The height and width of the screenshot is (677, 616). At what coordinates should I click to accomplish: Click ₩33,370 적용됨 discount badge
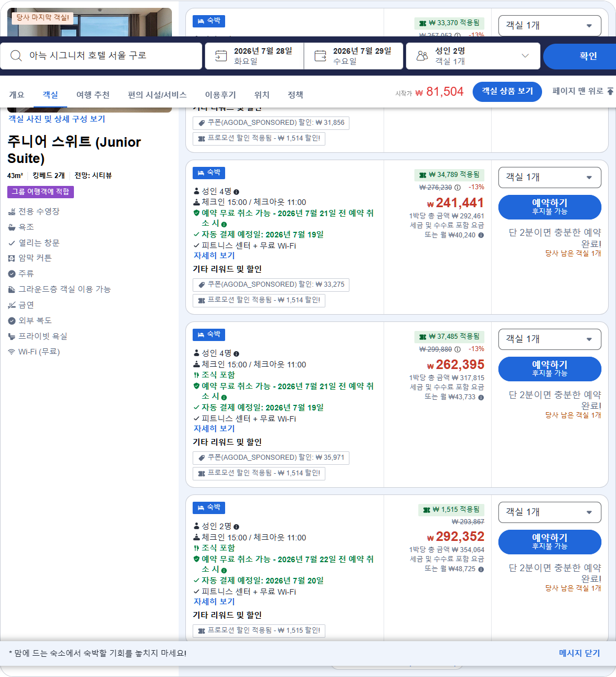[x=449, y=23]
